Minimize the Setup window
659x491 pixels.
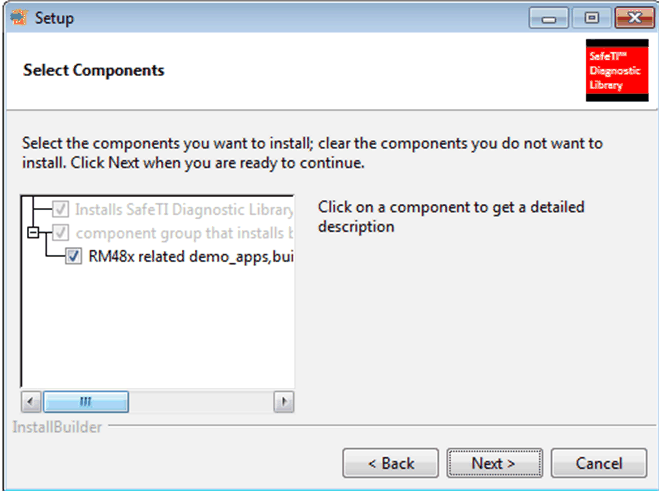click(550, 18)
